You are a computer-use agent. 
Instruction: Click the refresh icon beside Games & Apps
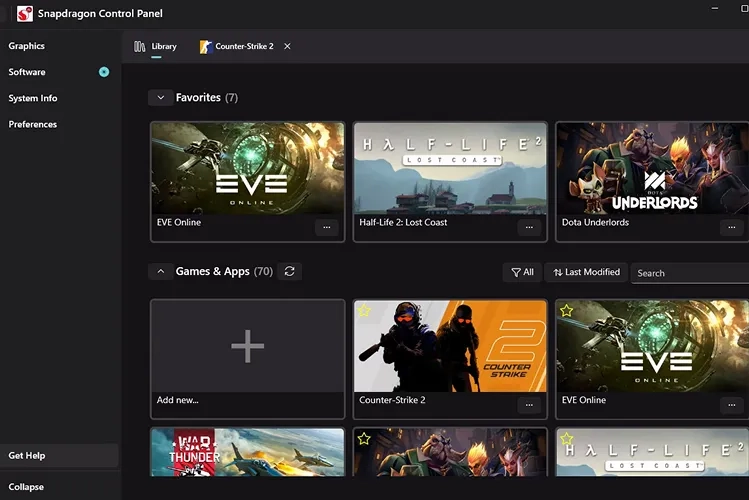pyautogui.click(x=289, y=271)
